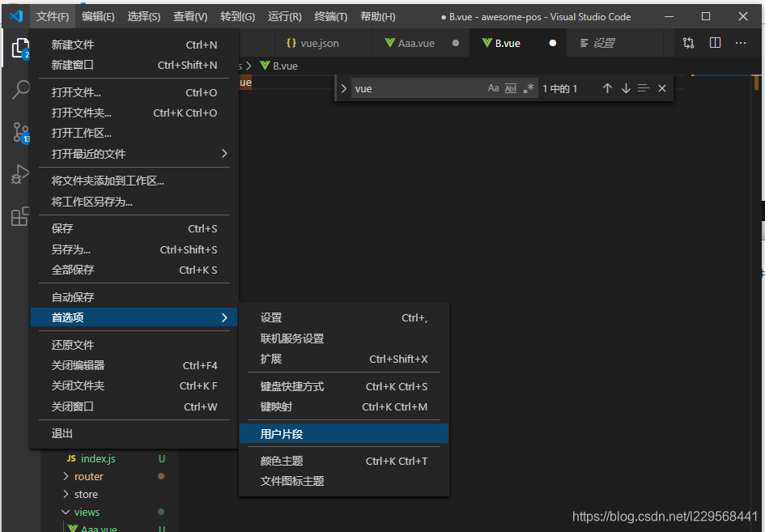Screen dimensions: 765x532
Task: Open the Run and Debug icon
Action: coord(20,174)
